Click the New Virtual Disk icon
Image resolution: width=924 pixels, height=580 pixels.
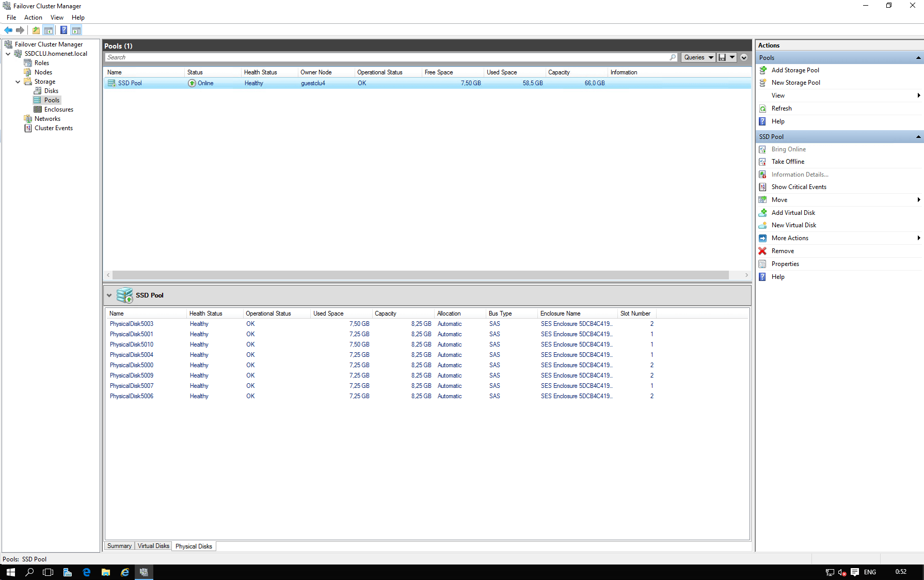(x=763, y=225)
